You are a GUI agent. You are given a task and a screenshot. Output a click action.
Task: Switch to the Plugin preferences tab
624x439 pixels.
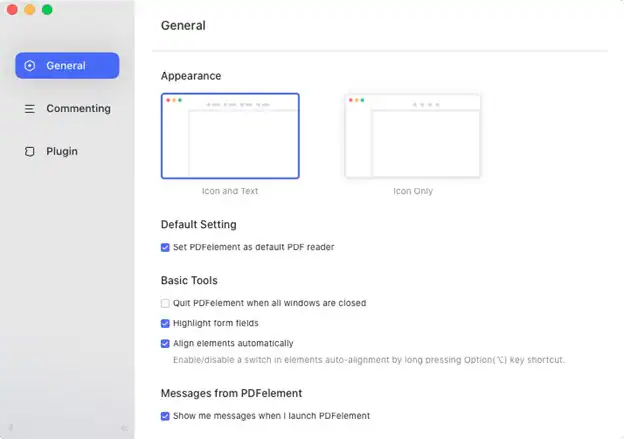tap(62, 152)
